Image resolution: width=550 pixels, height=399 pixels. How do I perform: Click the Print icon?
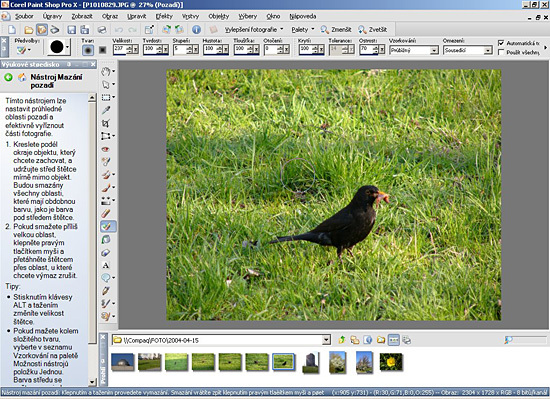[x=102, y=30]
